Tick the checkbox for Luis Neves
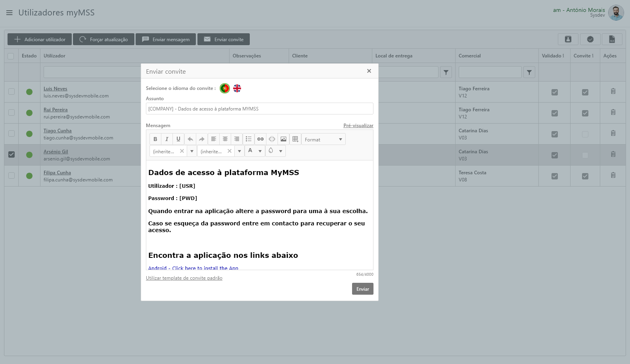Viewport: 630px width, 364px height. [x=11, y=91]
